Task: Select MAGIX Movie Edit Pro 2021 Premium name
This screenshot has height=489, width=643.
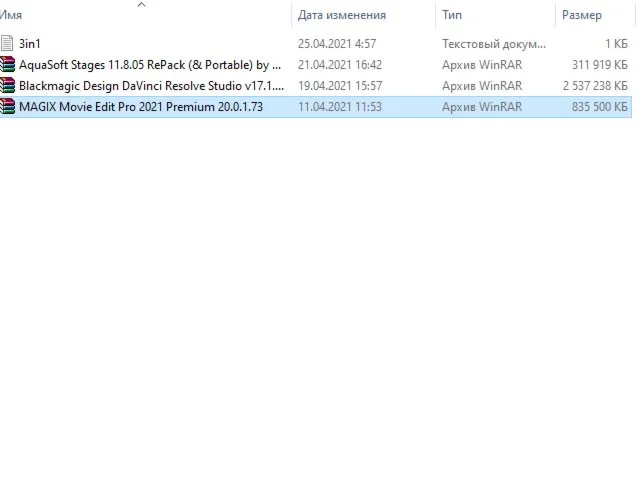Action: [141, 107]
